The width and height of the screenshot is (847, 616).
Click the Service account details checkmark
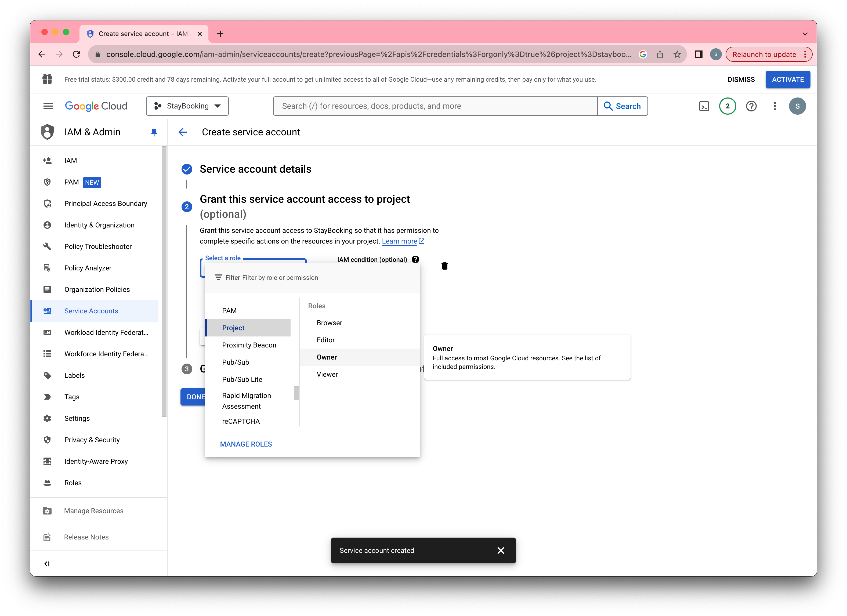click(186, 169)
